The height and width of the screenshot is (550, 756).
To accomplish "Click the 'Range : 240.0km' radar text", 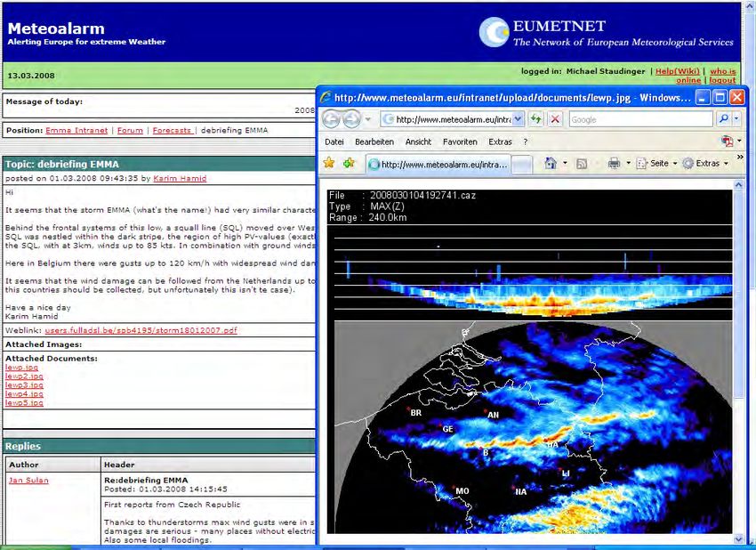I will (368, 217).
